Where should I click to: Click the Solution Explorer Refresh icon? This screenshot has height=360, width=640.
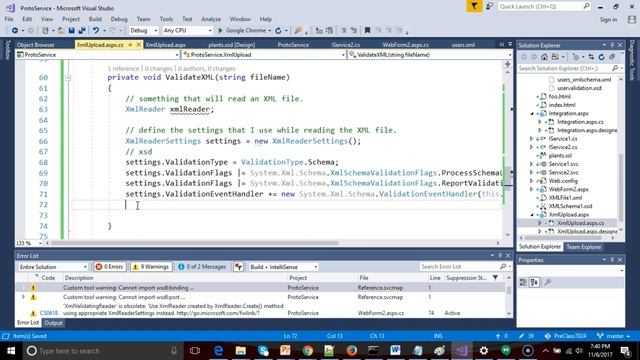pos(601,57)
